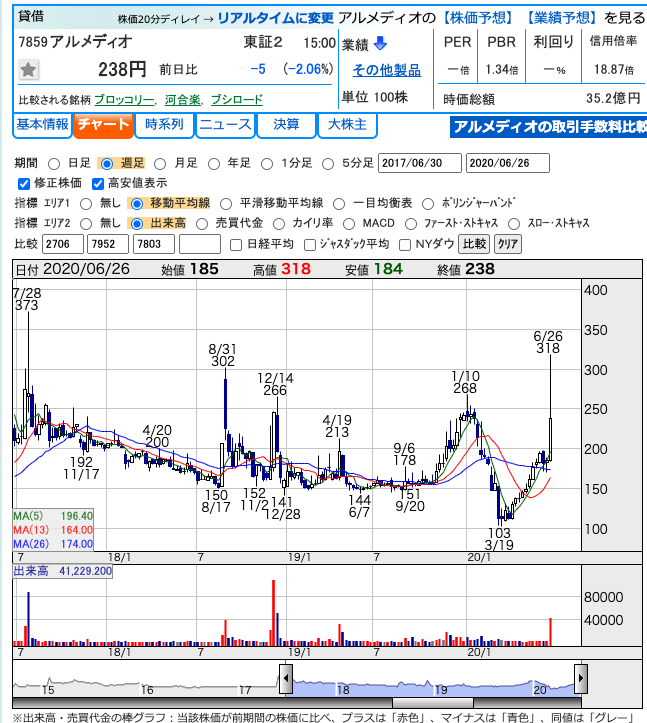The width and height of the screenshot is (647, 723).
Task: Click the favorite star icon
Action: (x=28, y=70)
